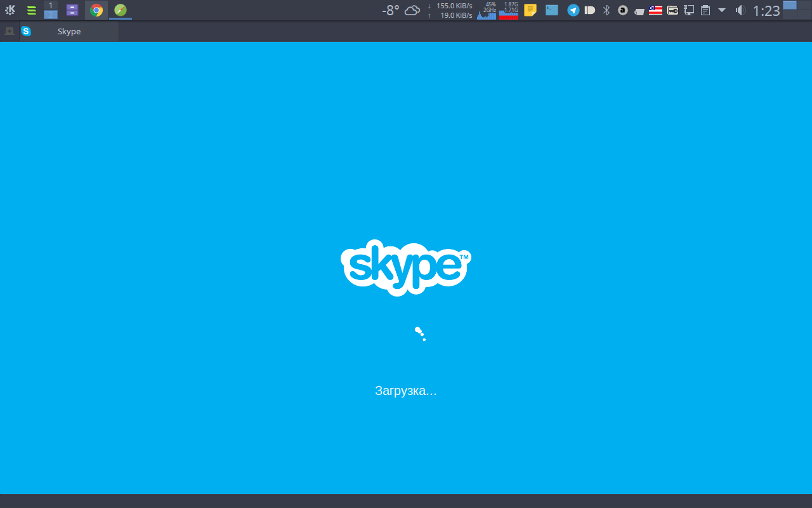Open the CPU load graph widget

pos(487,10)
